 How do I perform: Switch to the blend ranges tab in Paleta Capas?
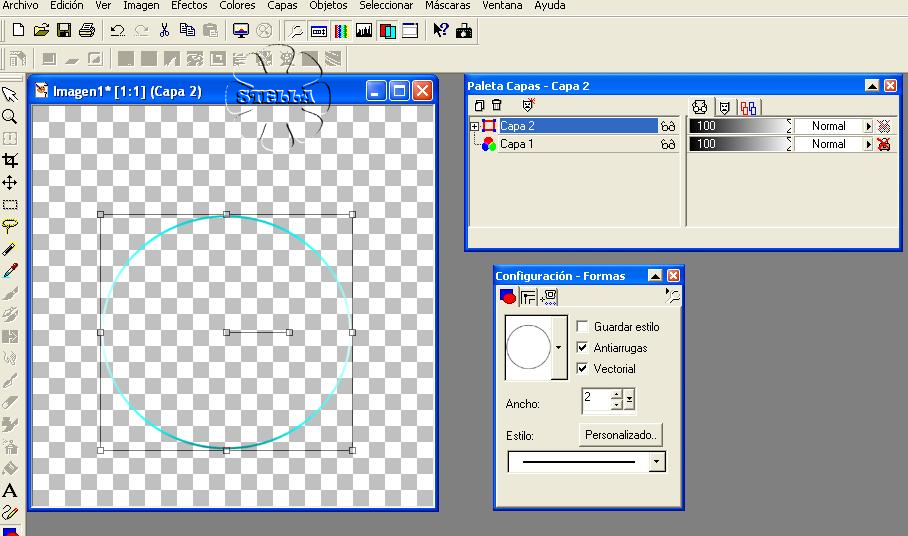click(x=748, y=108)
